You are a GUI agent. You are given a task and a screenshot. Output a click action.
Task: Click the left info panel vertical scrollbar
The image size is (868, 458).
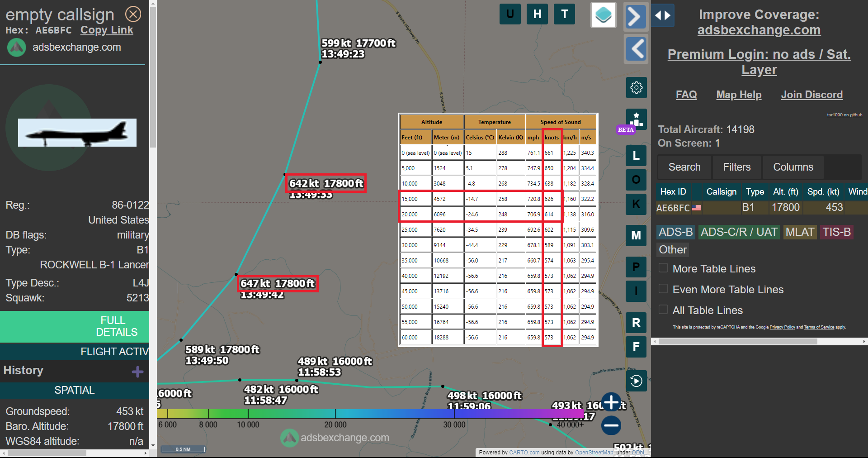click(x=153, y=77)
